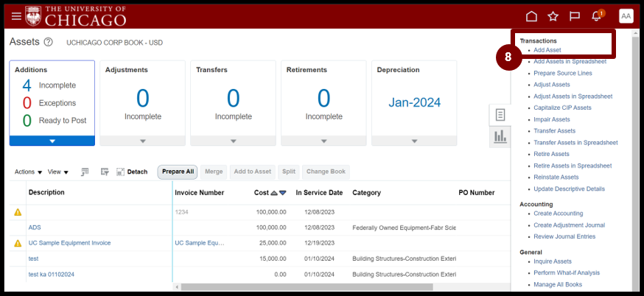
Task: Click the horizontal table scrollbar
Action: click(x=307, y=286)
